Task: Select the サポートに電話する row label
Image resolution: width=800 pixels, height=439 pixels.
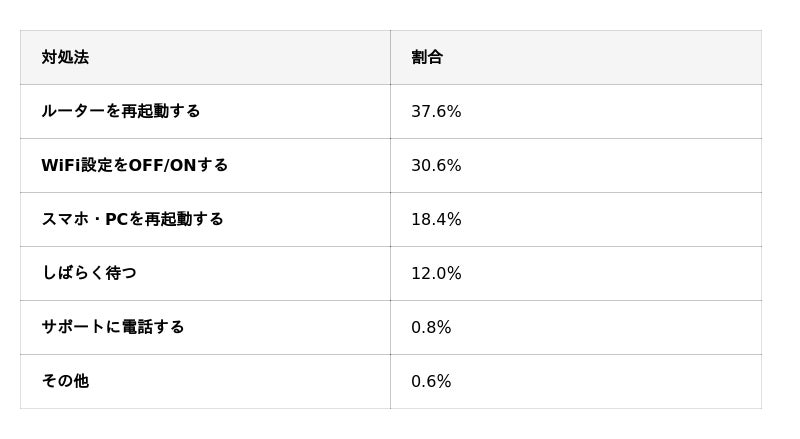Action: (112, 328)
